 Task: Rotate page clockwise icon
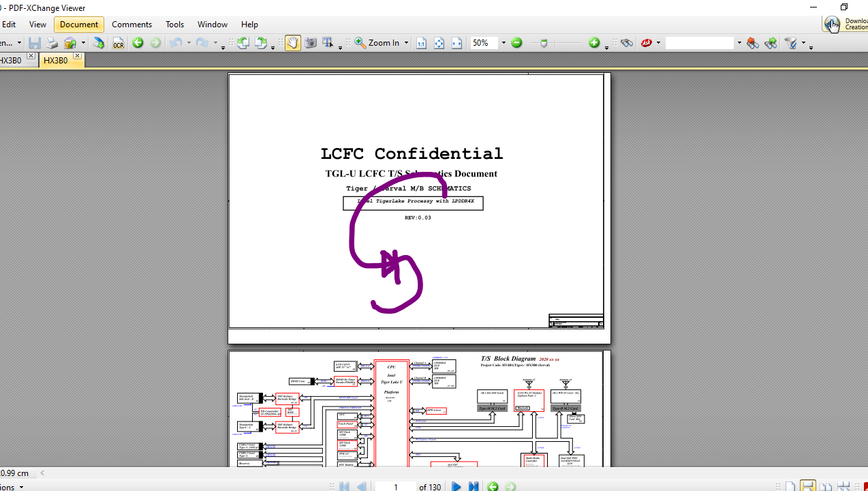coord(260,43)
